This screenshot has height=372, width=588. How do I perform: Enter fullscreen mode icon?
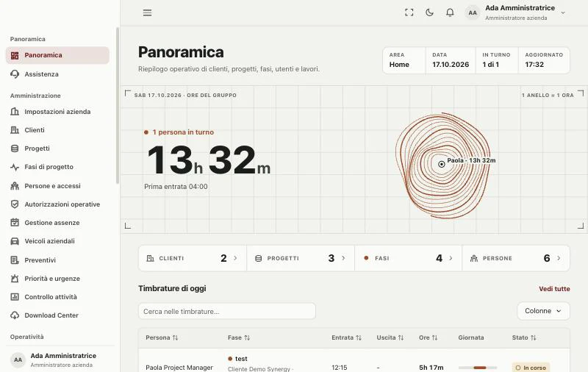pyautogui.click(x=409, y=12)
